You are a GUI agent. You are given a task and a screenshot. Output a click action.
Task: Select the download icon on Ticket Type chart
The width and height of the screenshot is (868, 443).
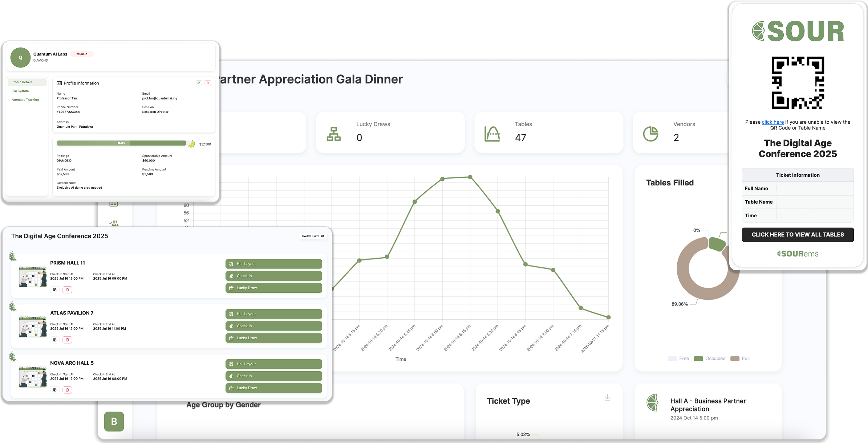point(607,397)
